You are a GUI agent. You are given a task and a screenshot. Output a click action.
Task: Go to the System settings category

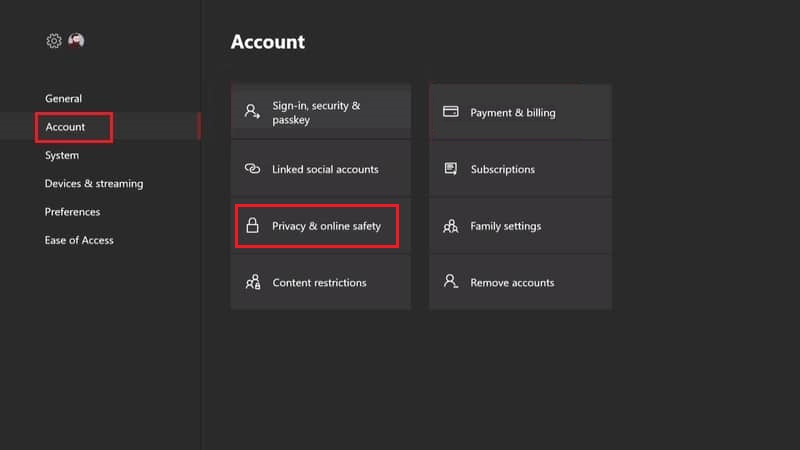coord(62,155)
